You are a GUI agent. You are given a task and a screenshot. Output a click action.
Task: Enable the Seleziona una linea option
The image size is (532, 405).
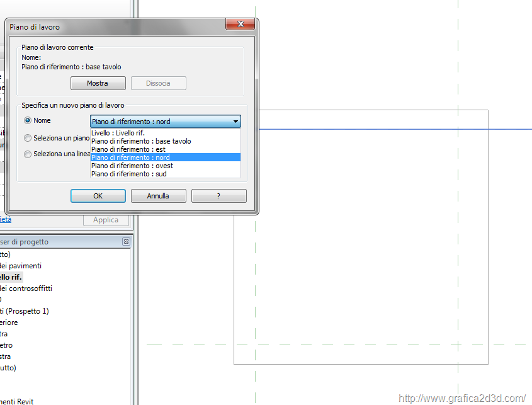coord(28,154)
